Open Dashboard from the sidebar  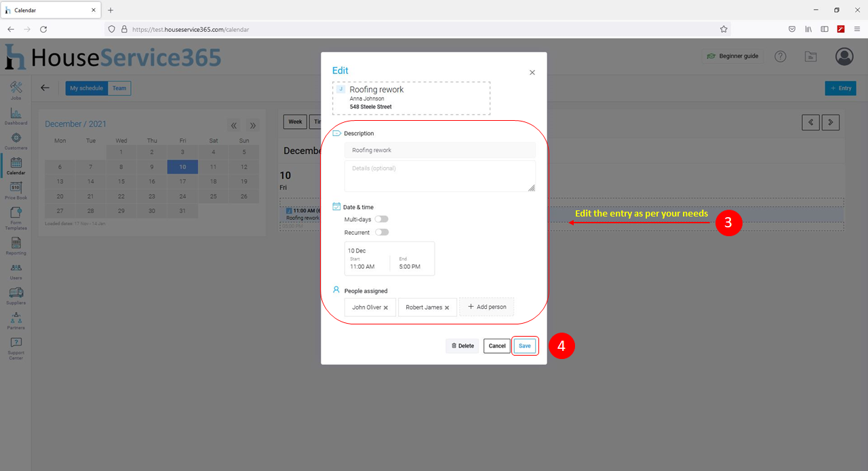pyautogui.click(x=16, y=115)
